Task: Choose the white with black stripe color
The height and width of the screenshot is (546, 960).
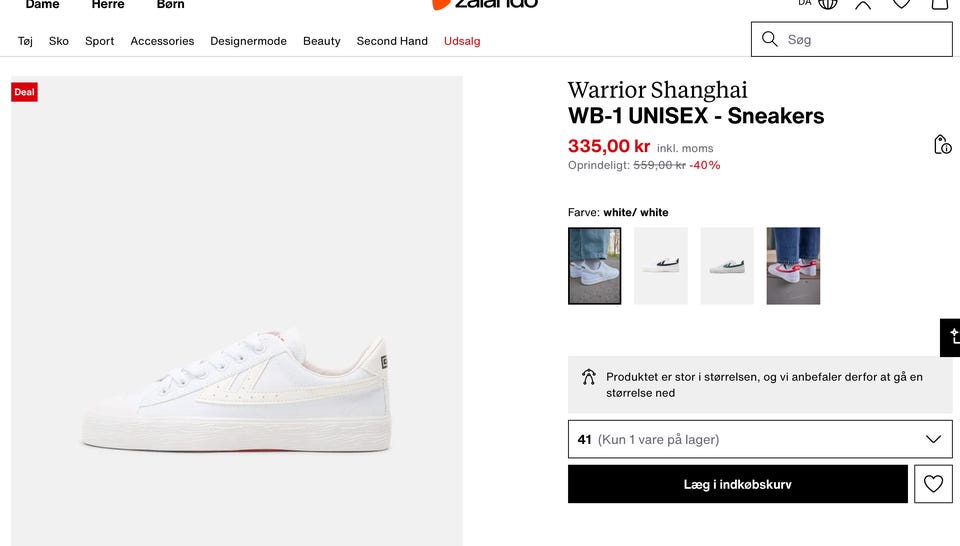Action: click(661, 266)
